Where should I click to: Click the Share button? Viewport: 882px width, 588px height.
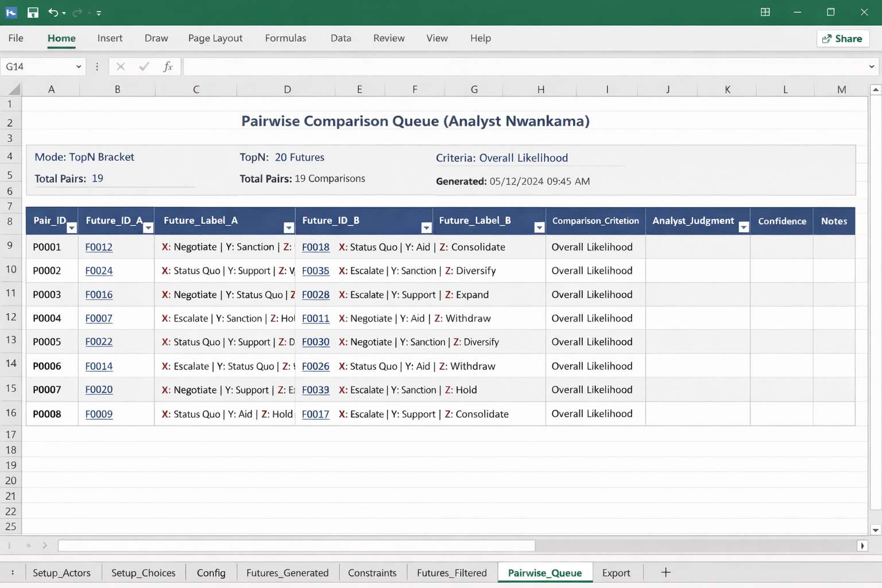click(x=842, y=38)
